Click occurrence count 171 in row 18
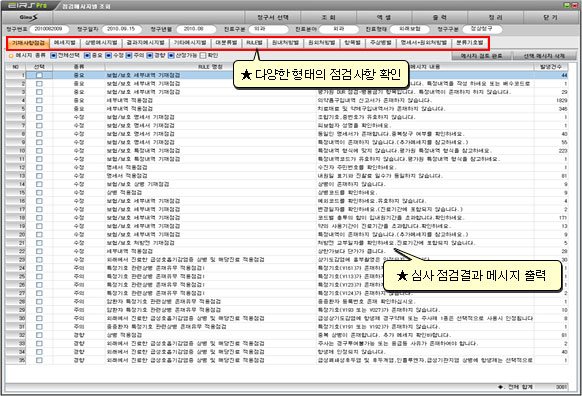This screenshot has width=582, height=396. click(563, 218)
